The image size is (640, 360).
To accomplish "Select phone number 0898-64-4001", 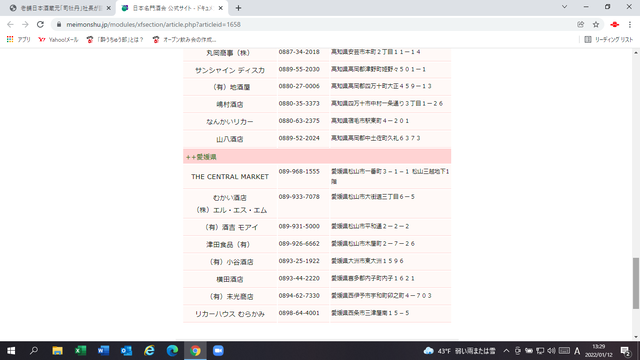I will pyautogui.click(x=299, y=313).
